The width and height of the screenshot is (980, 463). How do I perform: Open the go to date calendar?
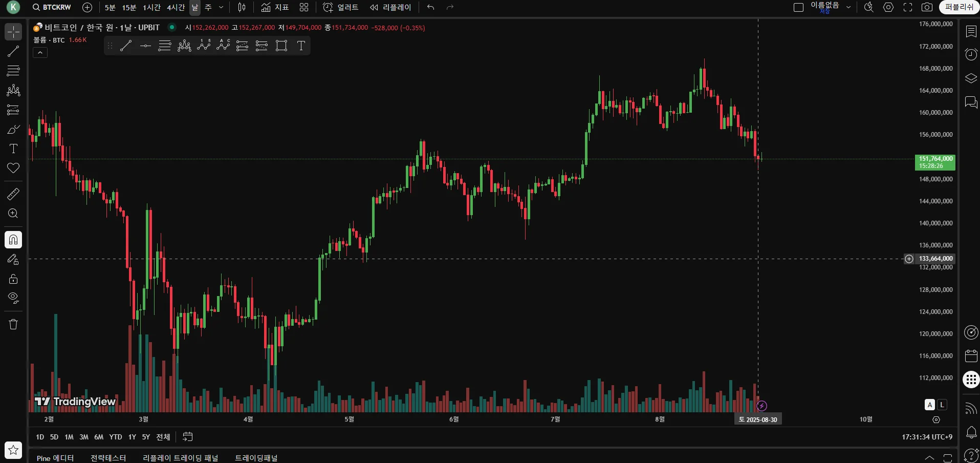(x=188, y=437)
